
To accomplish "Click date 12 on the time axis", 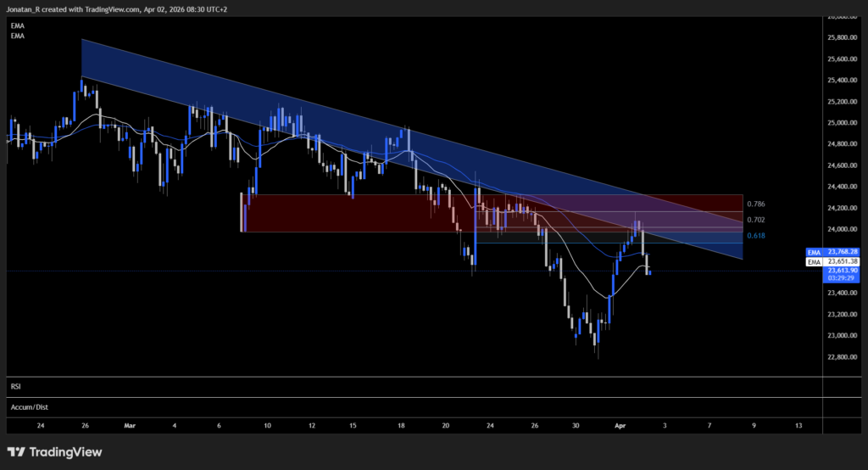I will [312, 426].
